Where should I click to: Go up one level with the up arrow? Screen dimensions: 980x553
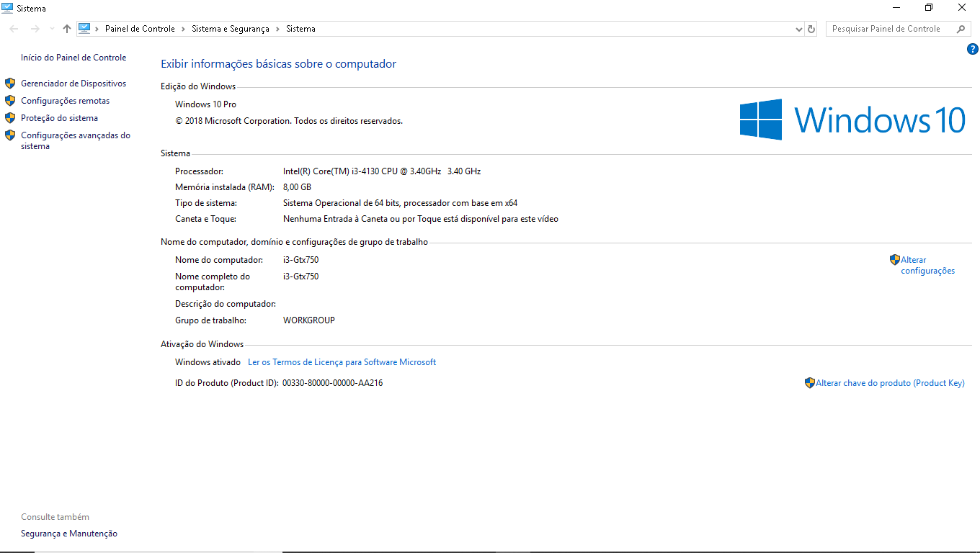tap(67, 29)
